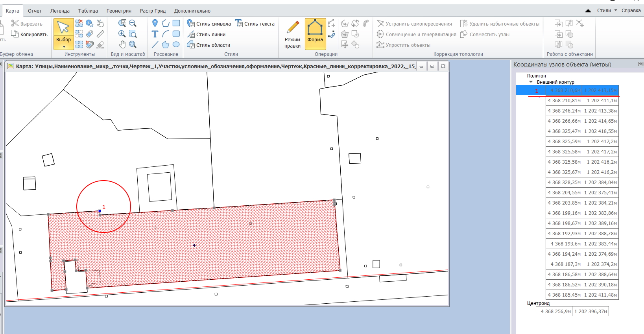This screenshot has width=644, height=334.
Task: Click the Стиль области button
Action: coord(209,45)
